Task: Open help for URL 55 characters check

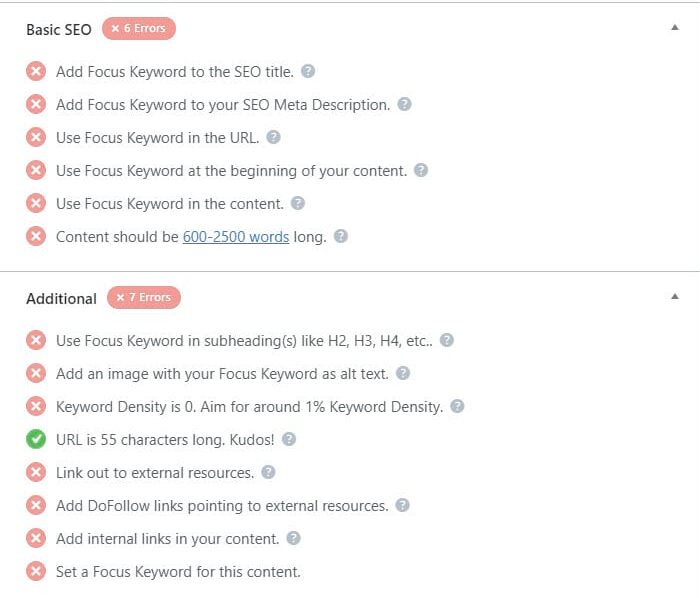Action: point(289,439)
